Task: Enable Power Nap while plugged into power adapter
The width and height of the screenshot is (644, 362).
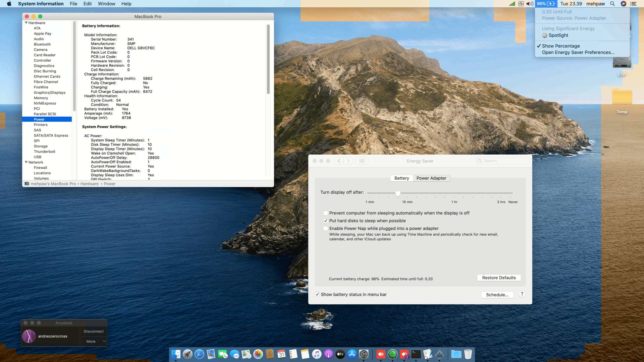Action: 325,228
